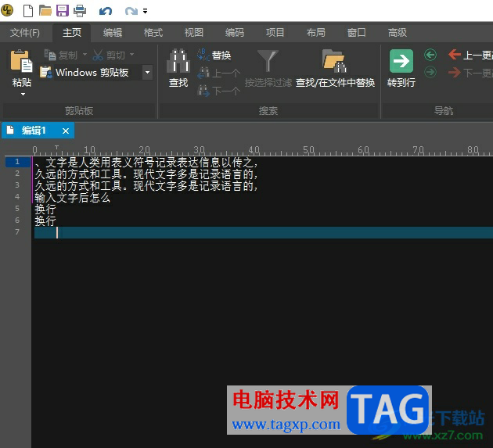Open the Windows clipboard dropdown arrow
This screenshot has width=493, height=448.
click(x=147, y=72)
